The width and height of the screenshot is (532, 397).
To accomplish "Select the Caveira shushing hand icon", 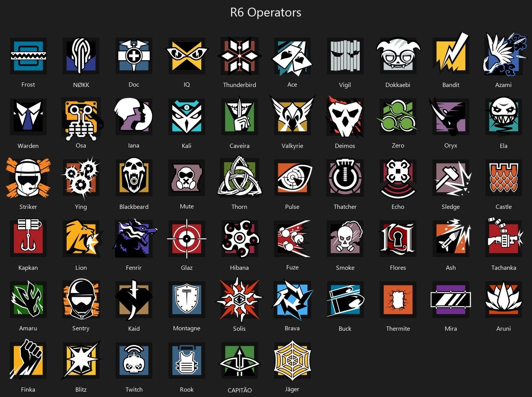I will coord(240,117).
